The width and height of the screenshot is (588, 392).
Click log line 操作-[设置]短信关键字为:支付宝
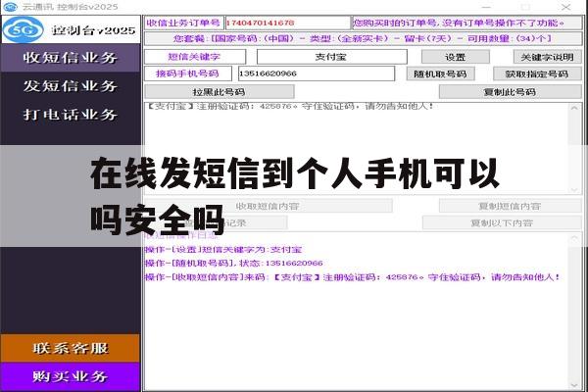click(223, 250)
